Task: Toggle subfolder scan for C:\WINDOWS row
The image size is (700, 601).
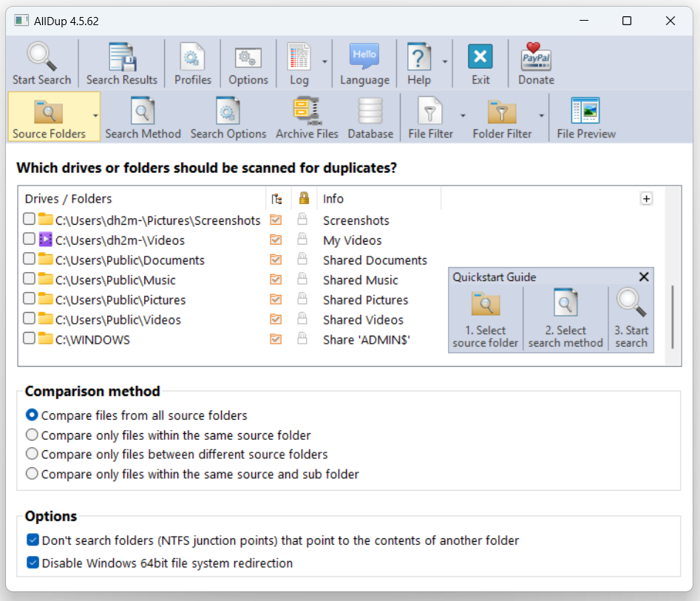Action: (276, 339)
